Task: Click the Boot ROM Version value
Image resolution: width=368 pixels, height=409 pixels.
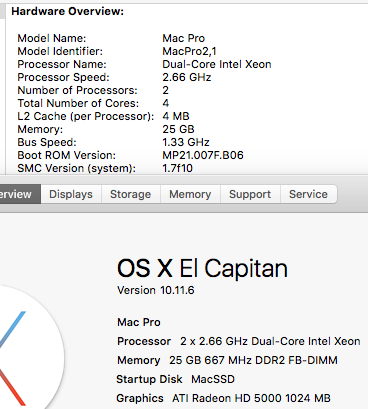Action: (x=203, y=155)
